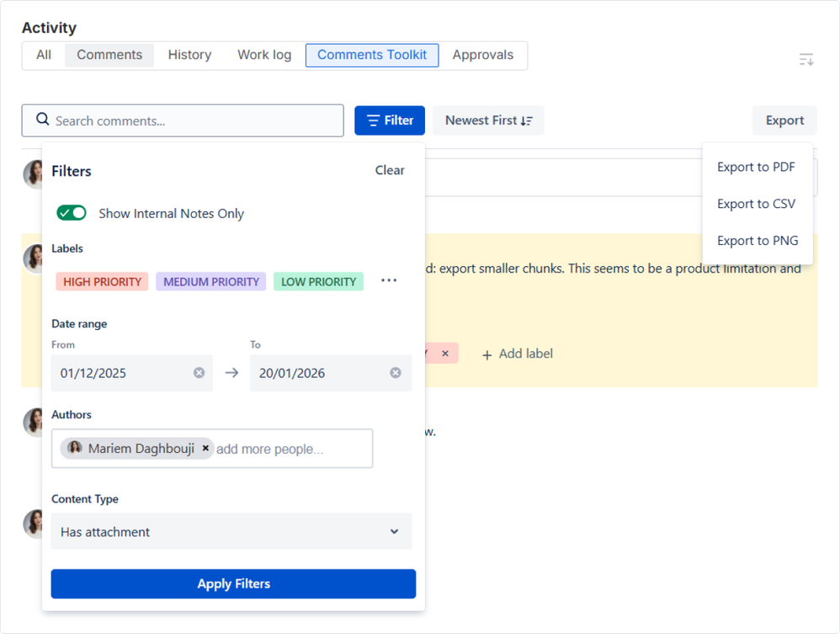
Task: Remove Mariem Daghbouji from authors
Action: (205, 448)
